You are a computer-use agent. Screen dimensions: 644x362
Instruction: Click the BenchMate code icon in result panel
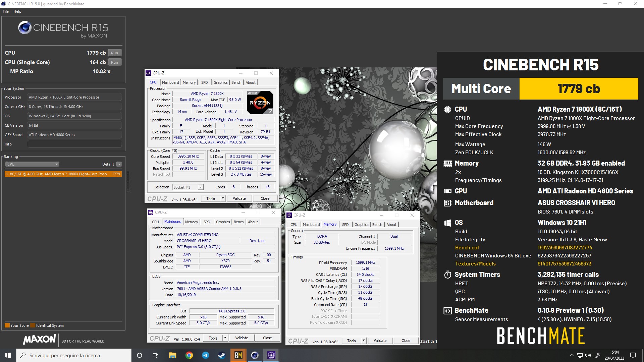[x=447, y=310]
